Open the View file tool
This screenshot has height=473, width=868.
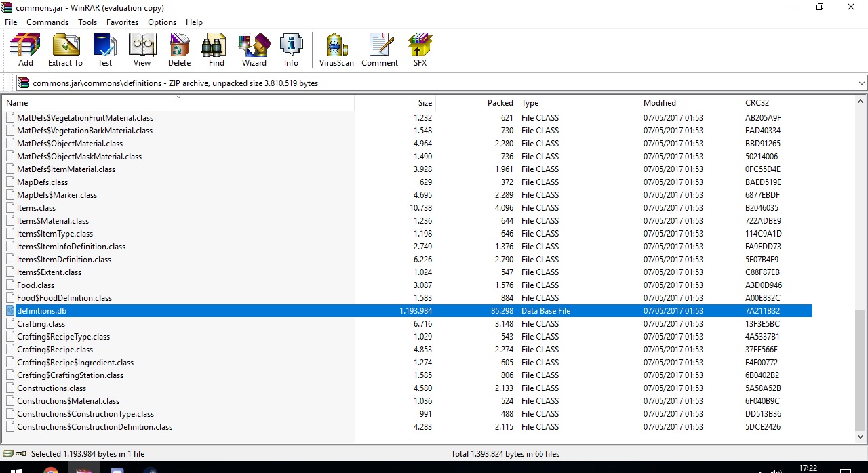(x=142, y=50)
